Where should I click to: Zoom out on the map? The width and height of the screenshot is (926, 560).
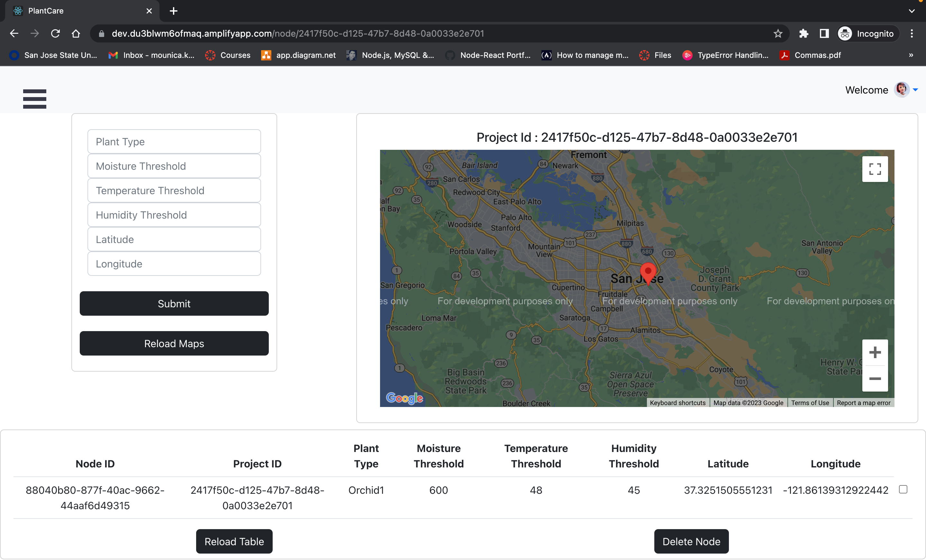[x=875, y=378]
